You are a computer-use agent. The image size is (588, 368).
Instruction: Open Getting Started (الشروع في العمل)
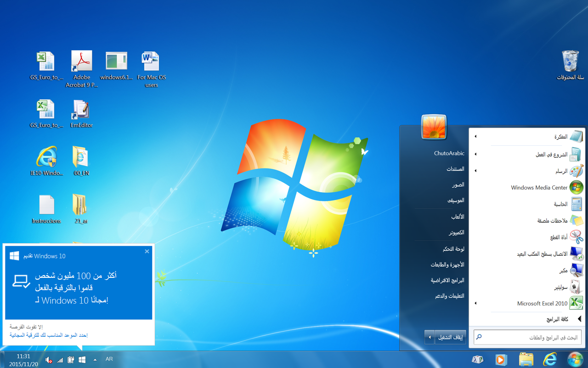[x=527, y=155]
